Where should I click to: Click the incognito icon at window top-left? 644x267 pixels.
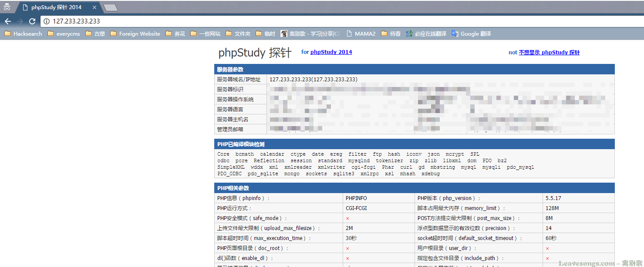tap(7, 7)
